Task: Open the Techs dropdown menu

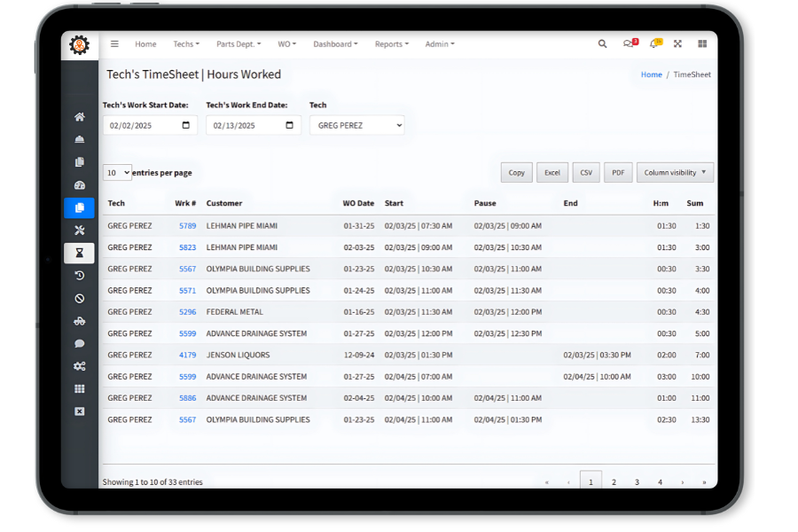Action: [x=186, y=43]
